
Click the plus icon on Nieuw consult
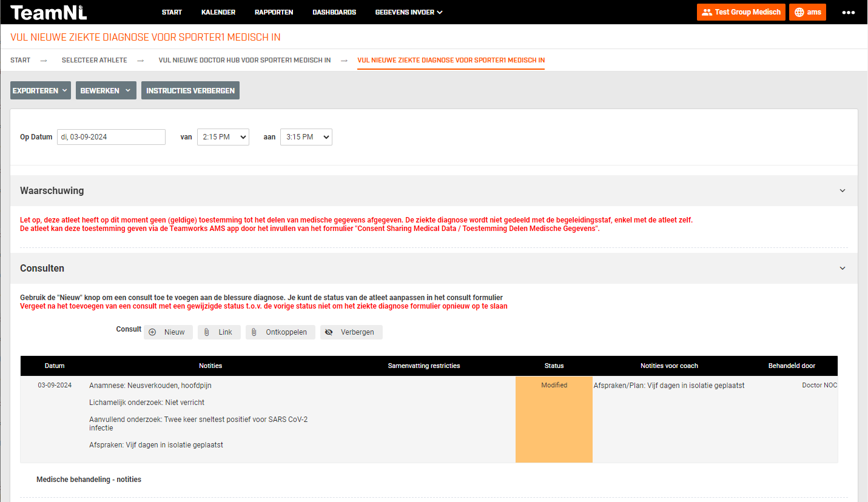pyautogui.click(x=152, y=332)
